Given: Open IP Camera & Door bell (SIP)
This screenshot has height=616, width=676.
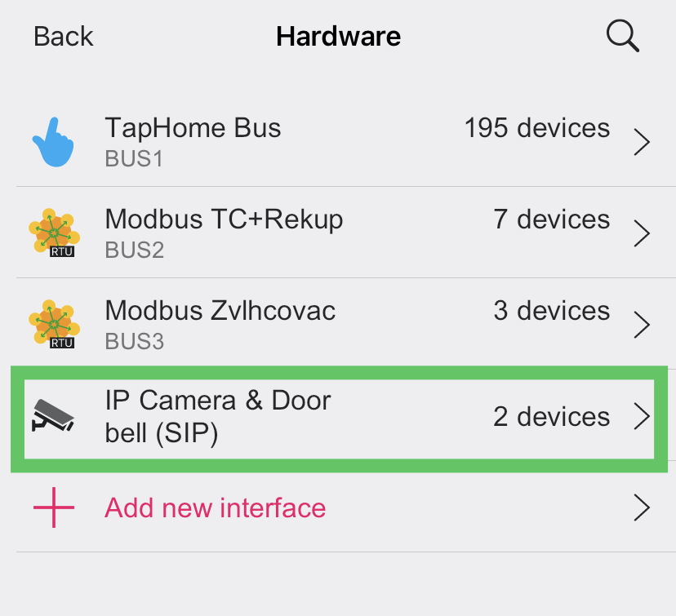Looking at the screenshot, I should (x=218, y=416).
